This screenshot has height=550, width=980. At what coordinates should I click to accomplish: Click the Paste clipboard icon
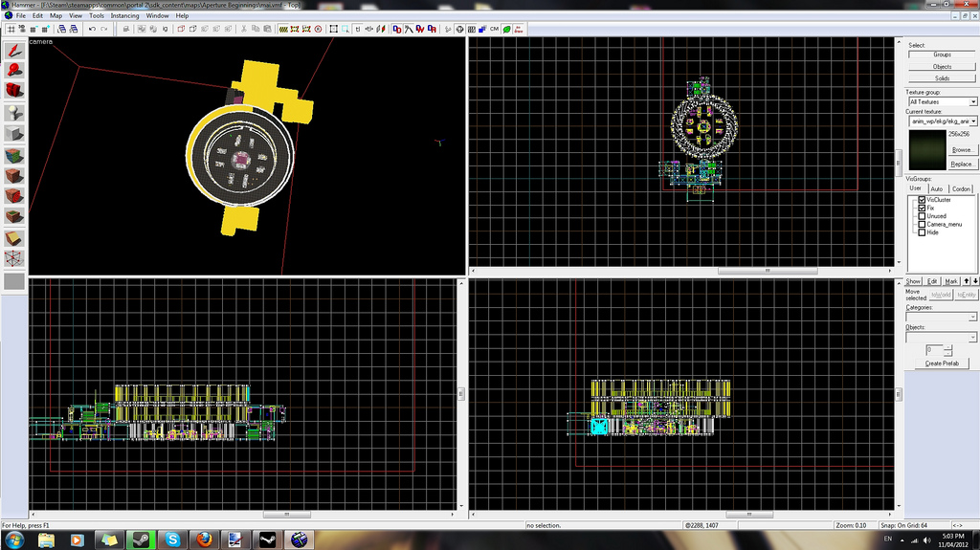[x=268, y=30]
